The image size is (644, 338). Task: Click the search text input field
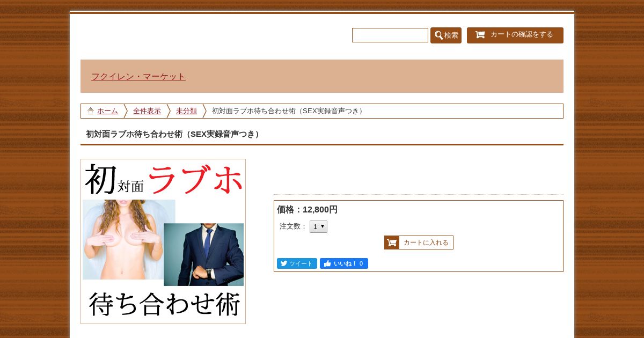pyautogui.click(x=390, y=35)
